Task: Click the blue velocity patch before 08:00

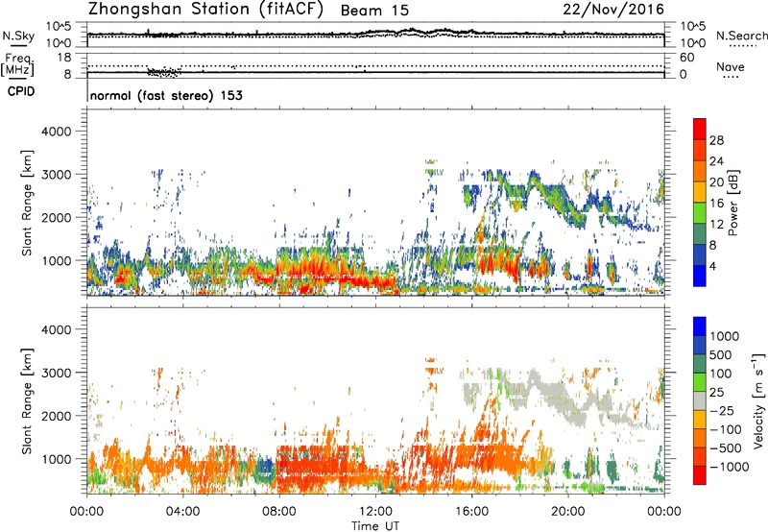Action: (x=265, y=467)
